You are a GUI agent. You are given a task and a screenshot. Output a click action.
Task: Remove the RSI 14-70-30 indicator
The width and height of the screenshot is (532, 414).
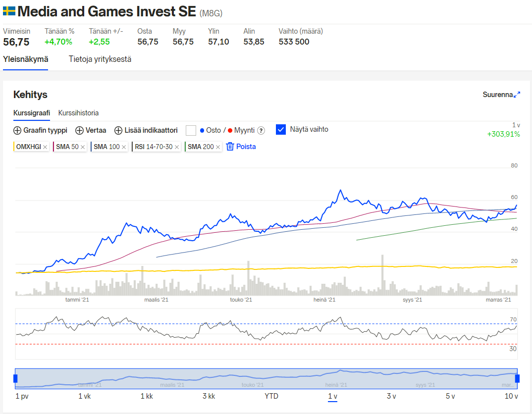(x=177, y=147)
